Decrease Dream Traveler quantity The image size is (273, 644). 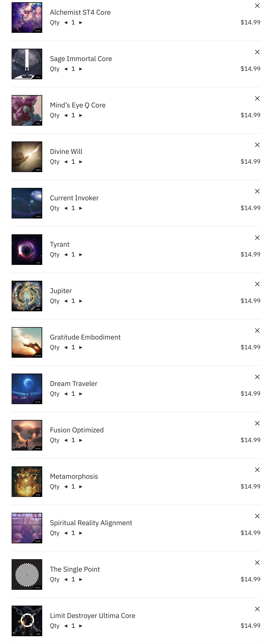pyautogui.click(x=66, y=393)
